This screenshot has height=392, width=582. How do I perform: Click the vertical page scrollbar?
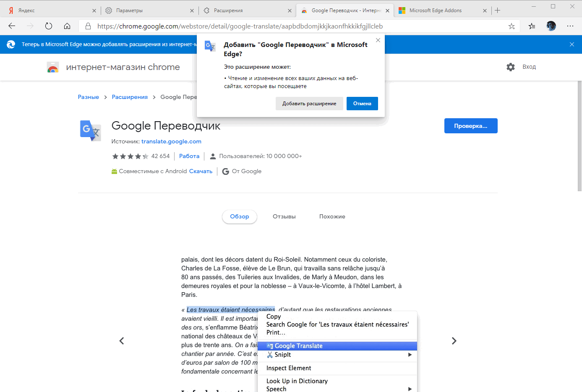(x=579, y=136)
